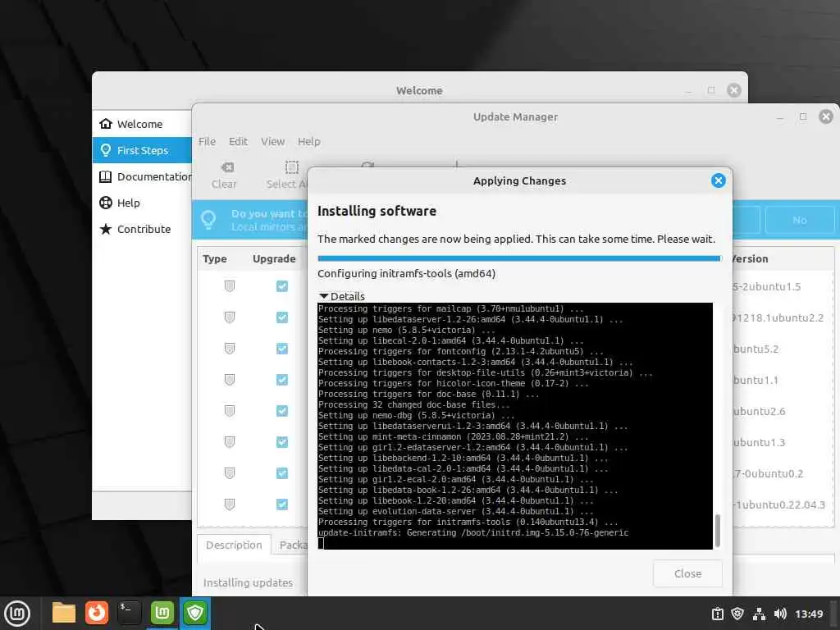Viewport: 840px width, 630px height.
Task: Toggle the fifth update row's Upgrade checkbox
Action: pos(282,410)
